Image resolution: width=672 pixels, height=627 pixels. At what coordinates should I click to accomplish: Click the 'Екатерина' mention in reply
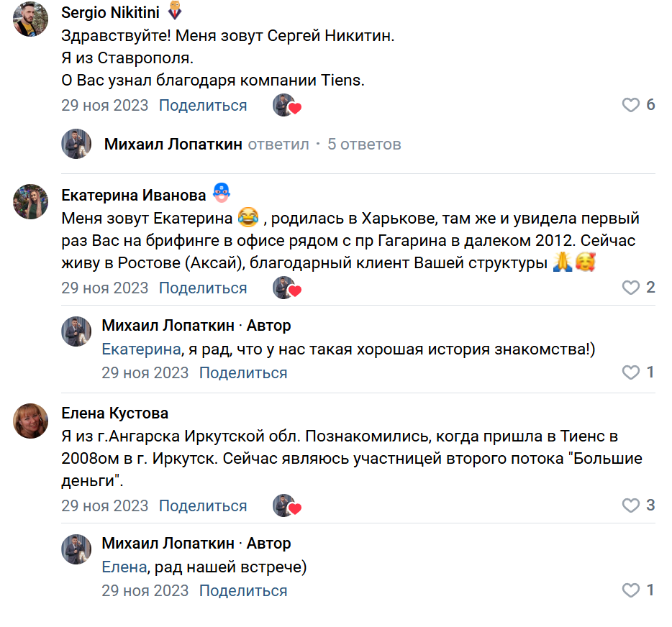point(140,349)
